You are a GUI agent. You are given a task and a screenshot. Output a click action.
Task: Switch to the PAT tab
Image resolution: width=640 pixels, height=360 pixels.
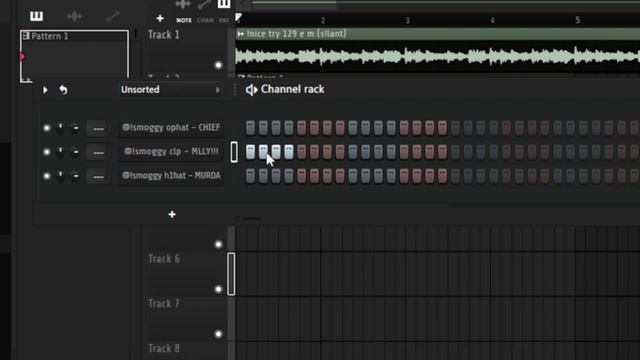[224, 20]
